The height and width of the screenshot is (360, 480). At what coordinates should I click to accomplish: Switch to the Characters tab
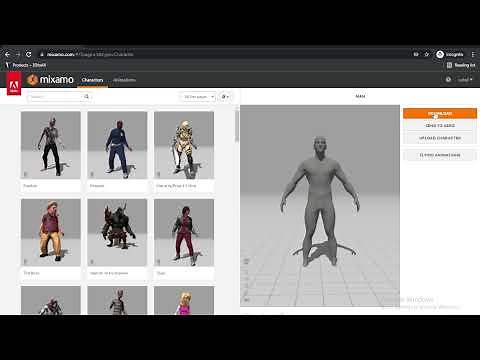click(x=92, y=80)
